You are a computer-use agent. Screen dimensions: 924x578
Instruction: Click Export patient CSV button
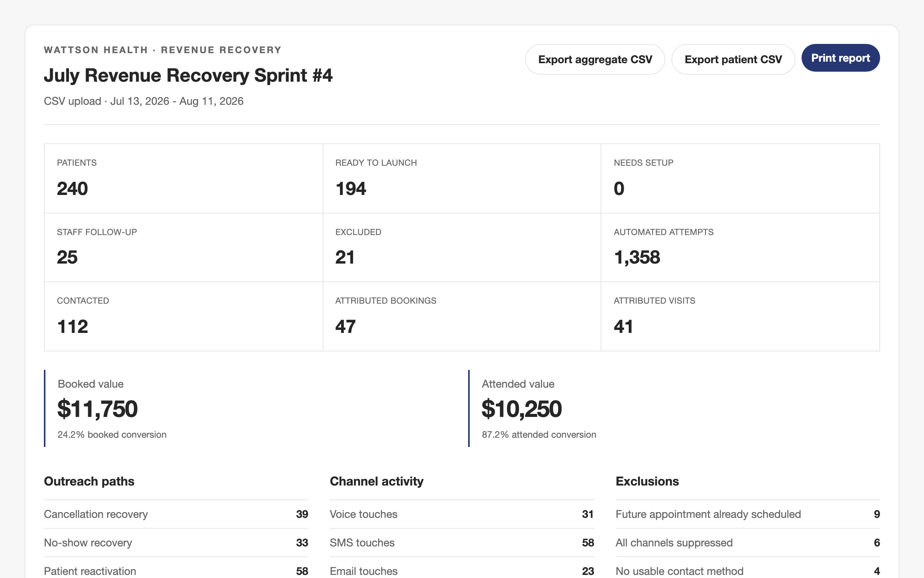point(733,59)
